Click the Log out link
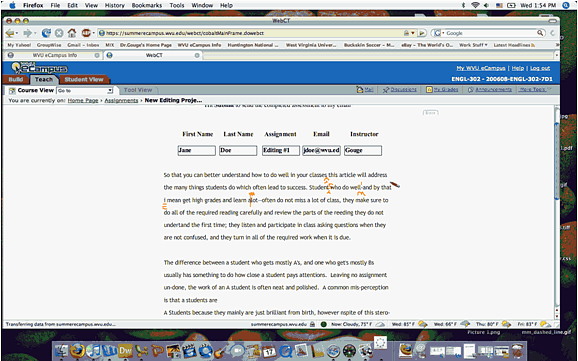The image size is (578, 361). (x=540, y=68)
